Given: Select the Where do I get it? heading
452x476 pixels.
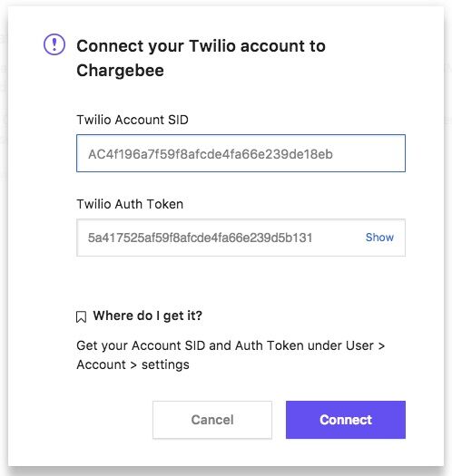Looking at the screenshot, I should pyautogui.click(x=147, y=316).
